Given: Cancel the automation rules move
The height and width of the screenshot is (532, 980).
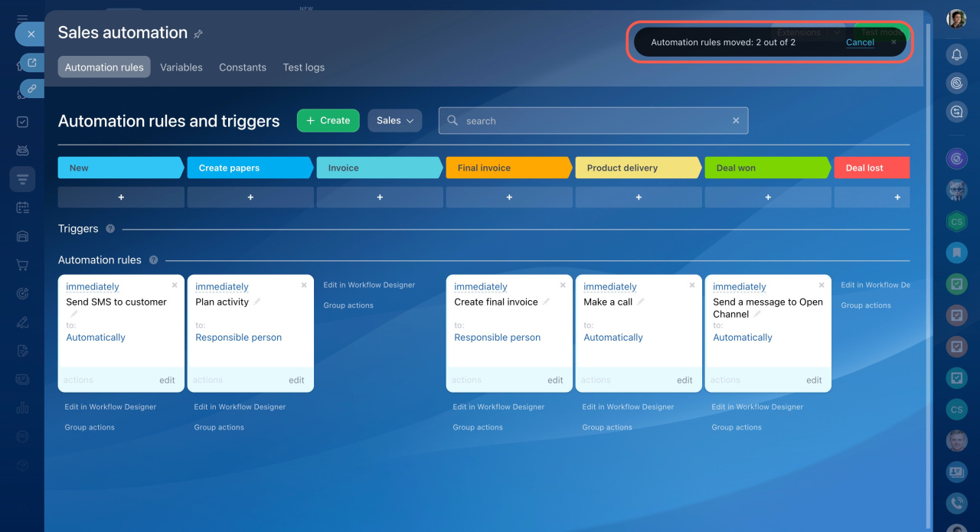Looking at the screenshot, I should click(860, 42).
